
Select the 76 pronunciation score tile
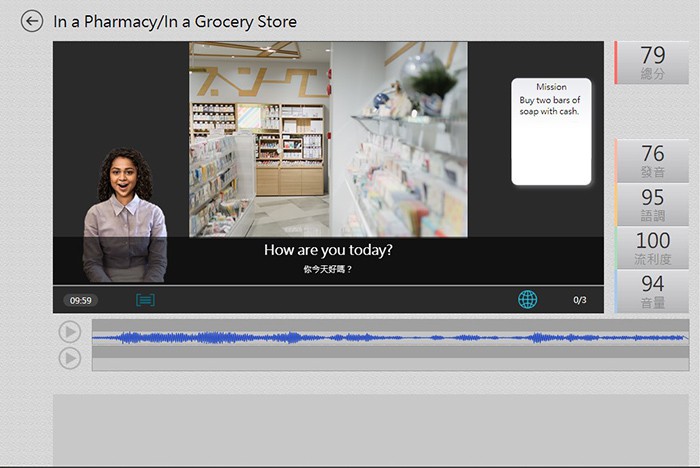(652, 160)
